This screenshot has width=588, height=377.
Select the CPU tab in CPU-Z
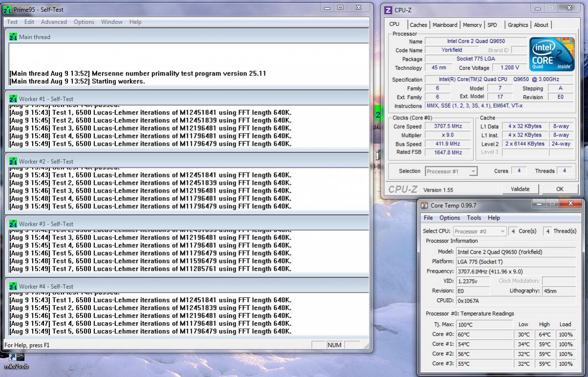click(x=394, y=24)
